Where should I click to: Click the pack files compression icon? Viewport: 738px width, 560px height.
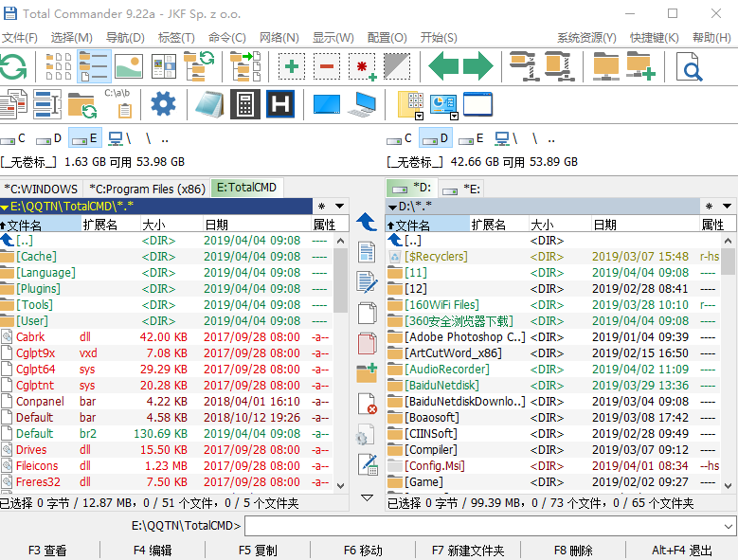pyautogui.click(x=525, y=66)
